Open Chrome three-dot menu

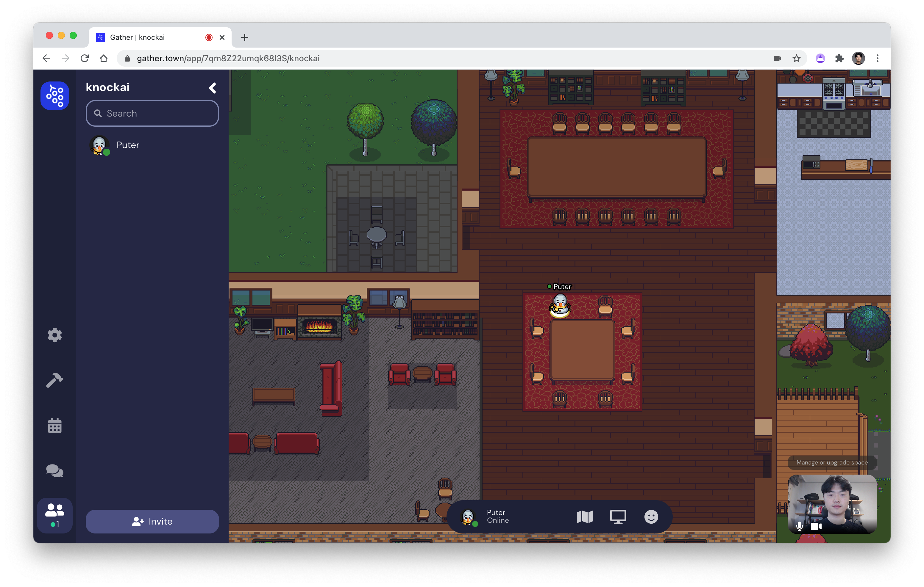pyautogui.click(x=877, y=58)
